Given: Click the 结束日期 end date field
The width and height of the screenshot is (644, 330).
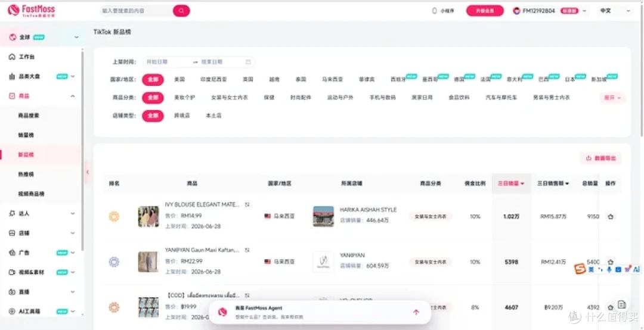Looking at the screenshot, I should [221, 62].
